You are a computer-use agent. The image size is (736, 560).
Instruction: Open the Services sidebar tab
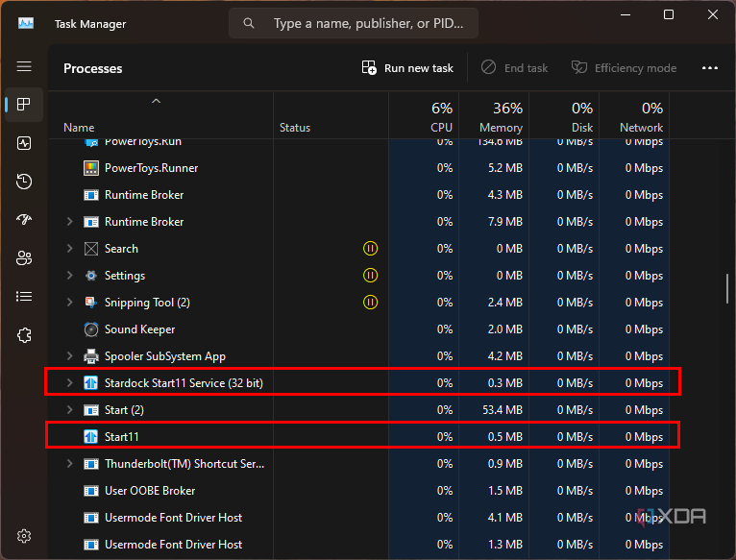click(x=24, y=335)
